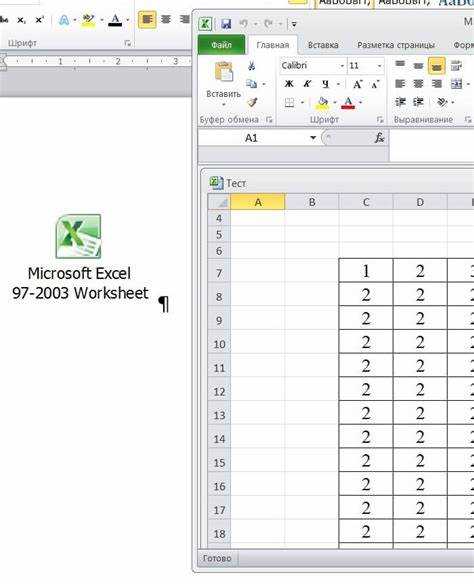474x585 pixels.
Task: Click the Name Box showing A1
Action: click(253, 138)
